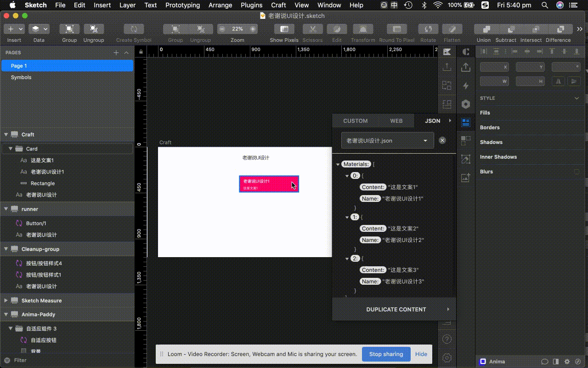Click the Create Symbol toolbar icon

pos(134,29)
